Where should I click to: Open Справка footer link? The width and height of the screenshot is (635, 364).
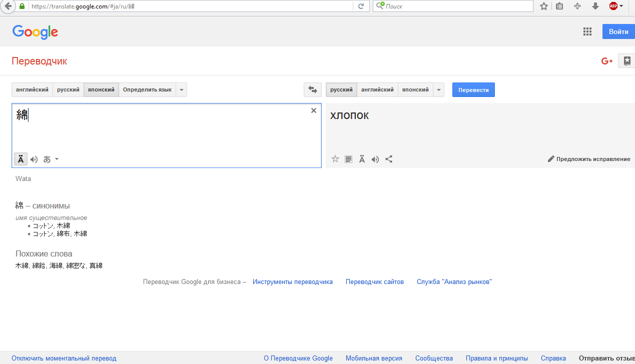point(553,358)
